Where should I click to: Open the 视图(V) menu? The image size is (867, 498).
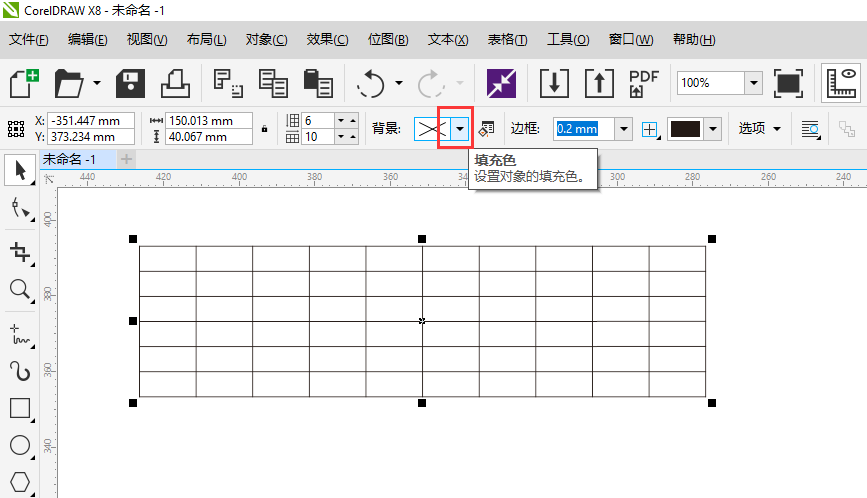[147, 40]
